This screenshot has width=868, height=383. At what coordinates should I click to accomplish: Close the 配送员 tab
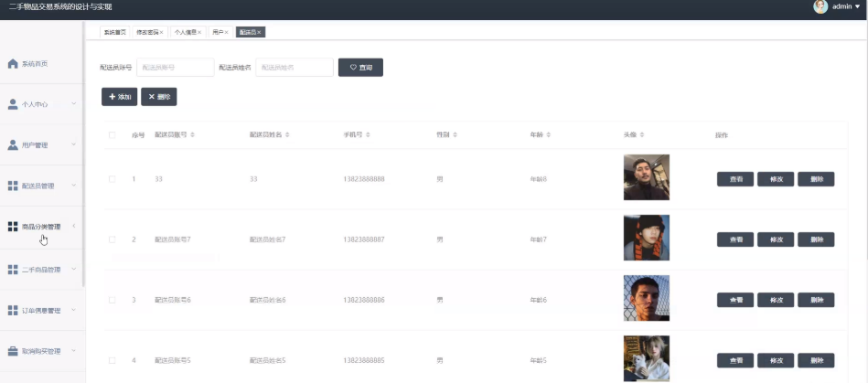point(259,33)
